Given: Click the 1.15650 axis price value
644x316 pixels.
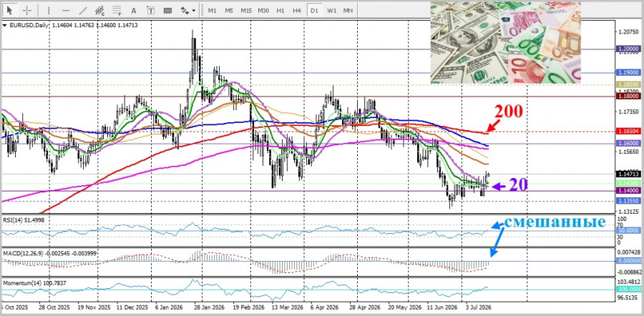Looking at the screenshot, I should tap(628, 152).
